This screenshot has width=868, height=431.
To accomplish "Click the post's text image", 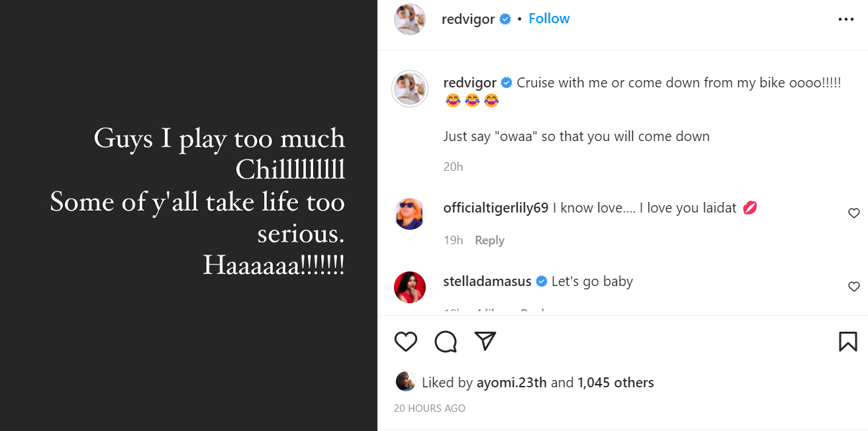I will tap(189, 202).
